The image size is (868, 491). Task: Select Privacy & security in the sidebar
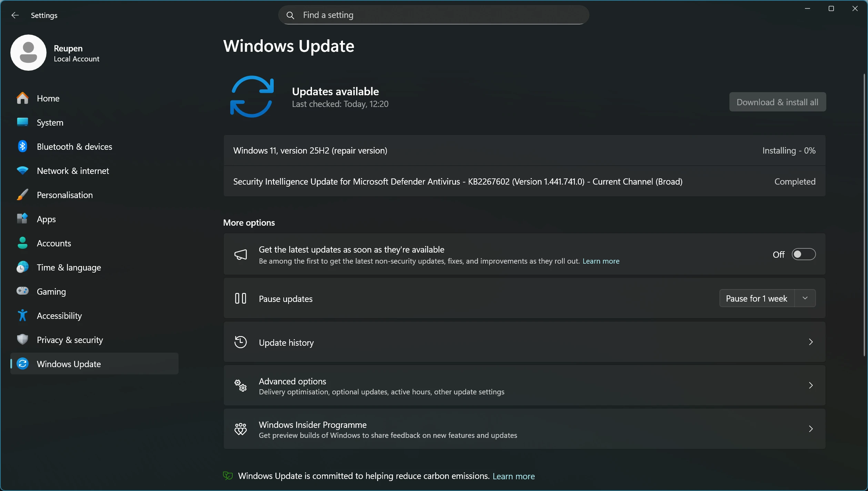click(x=70, y=340)
